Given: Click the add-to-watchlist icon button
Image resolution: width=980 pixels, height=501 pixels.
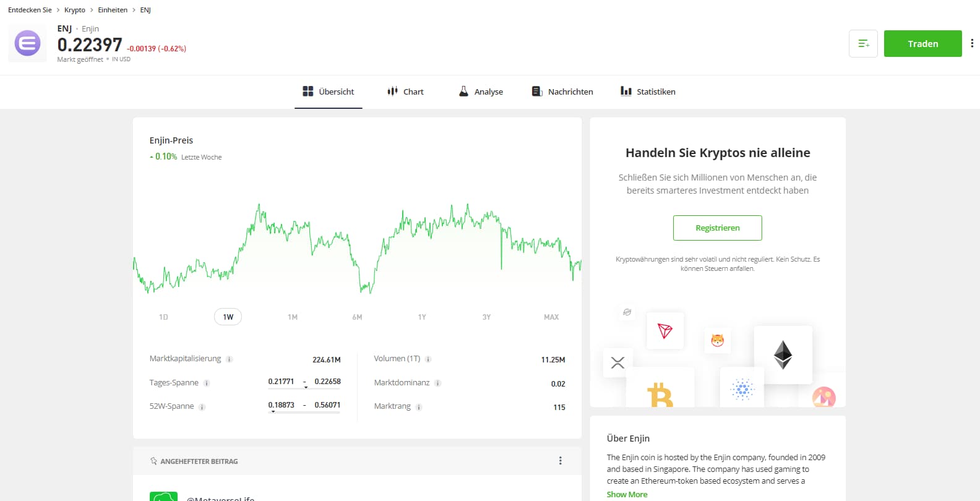Looking at the screenshot, I should (863, 44).
